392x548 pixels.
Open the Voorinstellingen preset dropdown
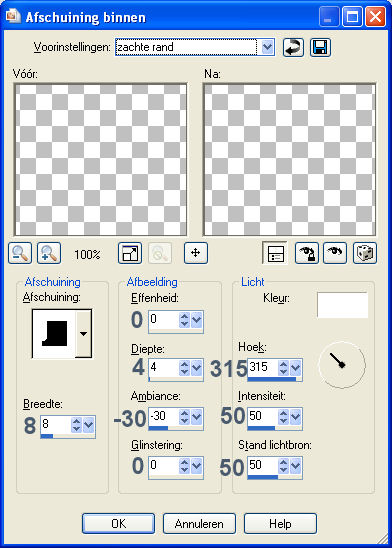coord(267,47)
